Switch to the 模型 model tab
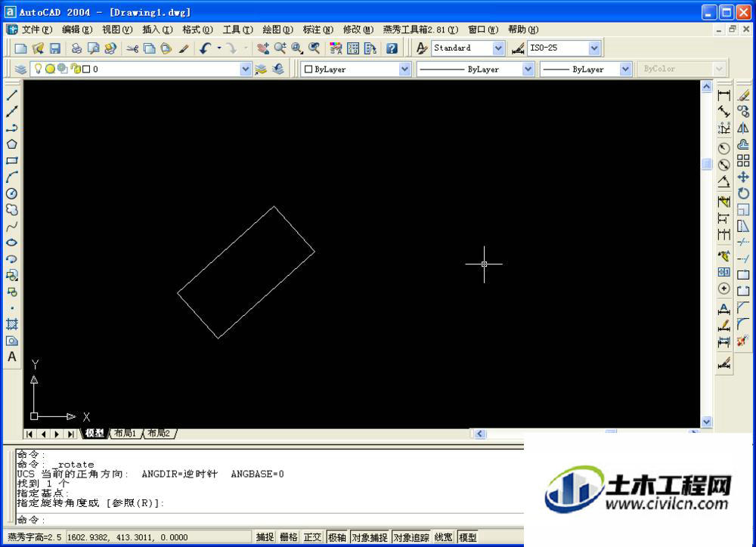This screenshot has width=756, height=547. pos(94,433)
